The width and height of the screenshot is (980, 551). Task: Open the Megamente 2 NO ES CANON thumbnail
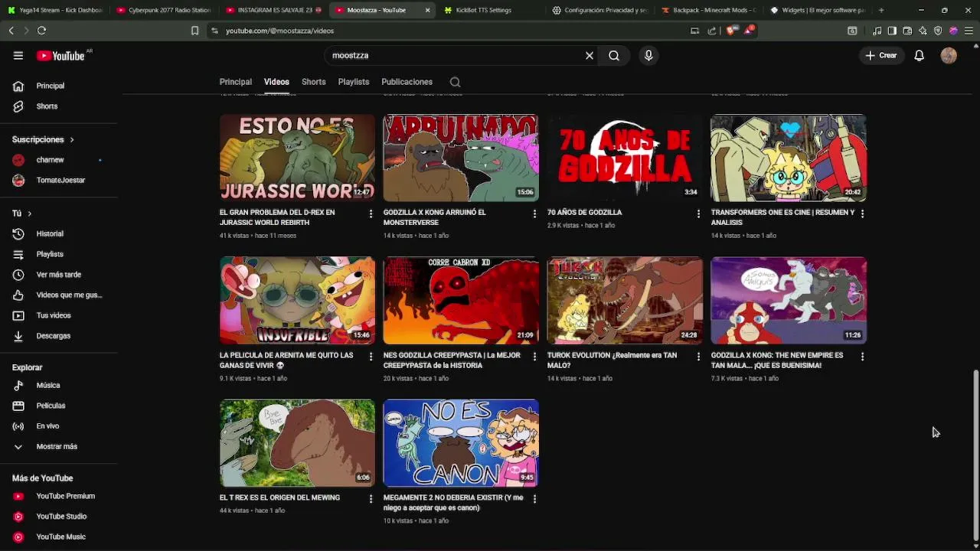coord(461,443)
